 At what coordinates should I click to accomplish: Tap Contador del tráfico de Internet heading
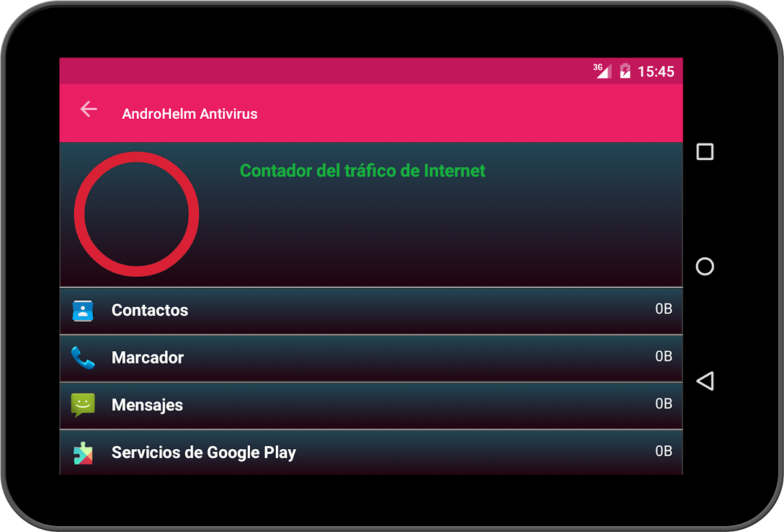(363, 171)
